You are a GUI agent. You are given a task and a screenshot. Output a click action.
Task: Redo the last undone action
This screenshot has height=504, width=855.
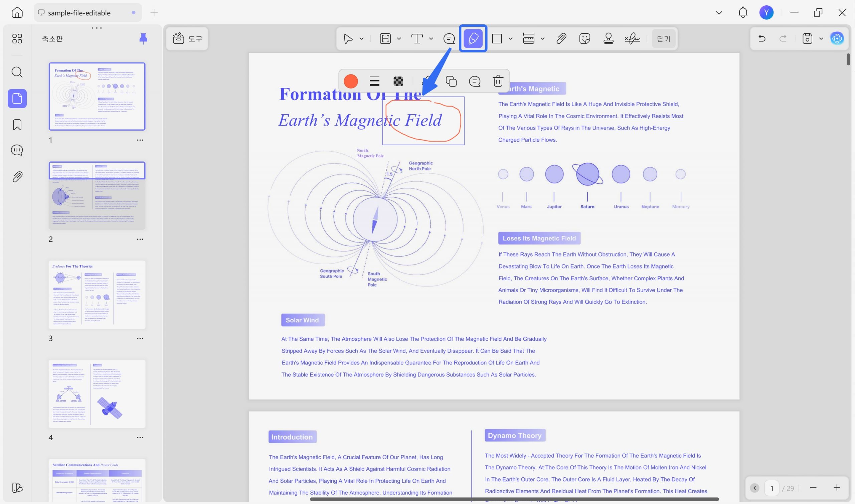click(x=783, y=38)
